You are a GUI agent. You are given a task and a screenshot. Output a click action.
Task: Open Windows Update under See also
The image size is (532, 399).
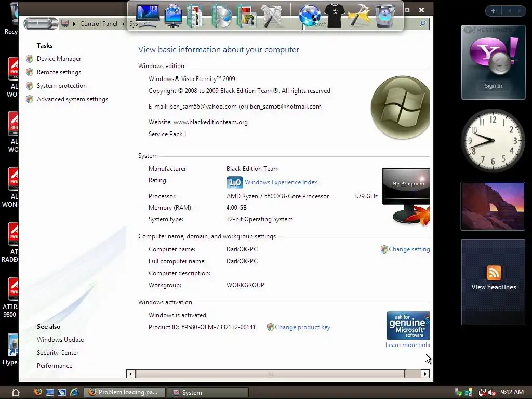(x=60, y=340)
